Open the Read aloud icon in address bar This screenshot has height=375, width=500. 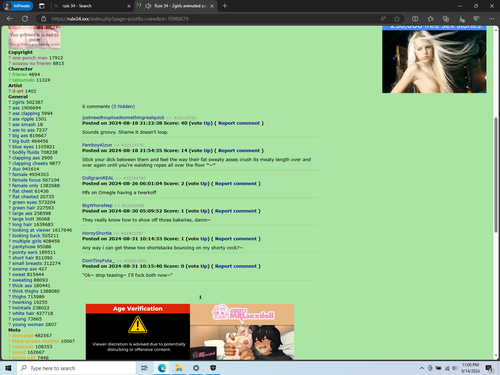(x=383, y=19)
